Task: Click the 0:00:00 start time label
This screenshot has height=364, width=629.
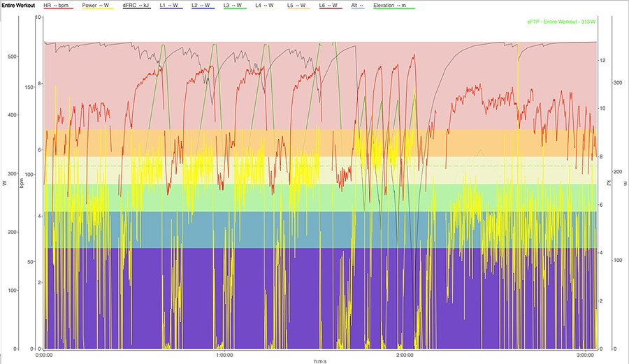Action: coord(44,355)
